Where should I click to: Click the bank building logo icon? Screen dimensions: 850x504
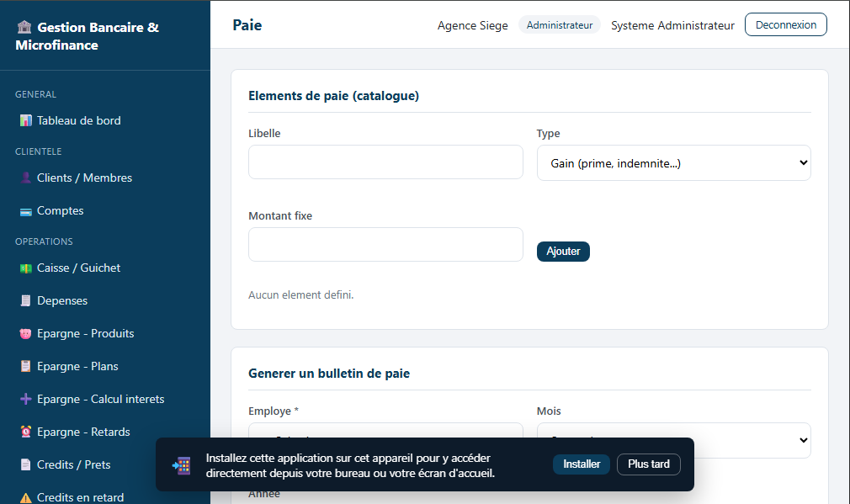point(24,27)
